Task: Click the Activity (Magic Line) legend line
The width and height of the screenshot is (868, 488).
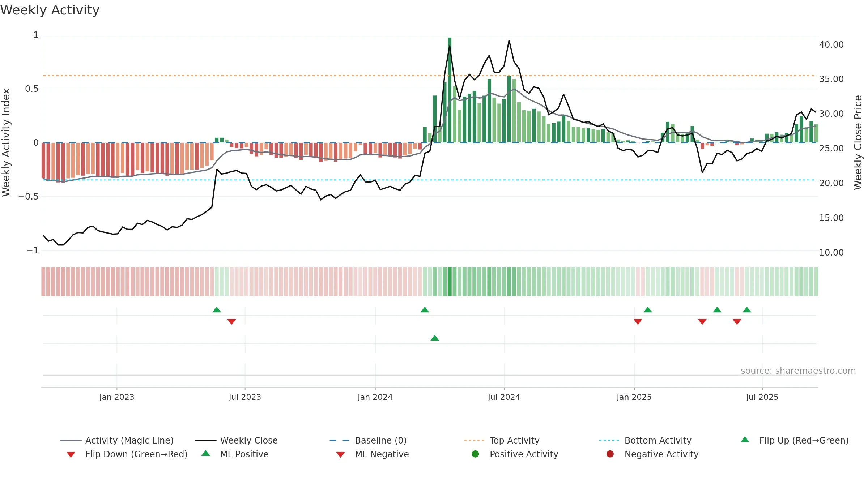Action: pos(71,440)
